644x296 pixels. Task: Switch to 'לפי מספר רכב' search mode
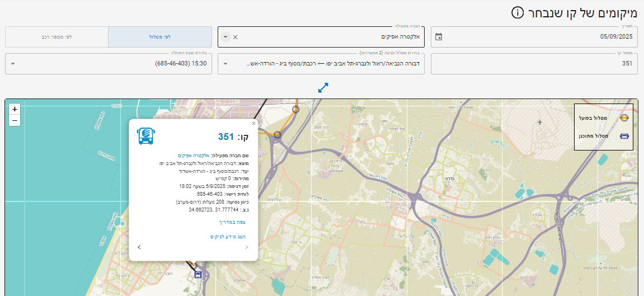pos(57,37)
